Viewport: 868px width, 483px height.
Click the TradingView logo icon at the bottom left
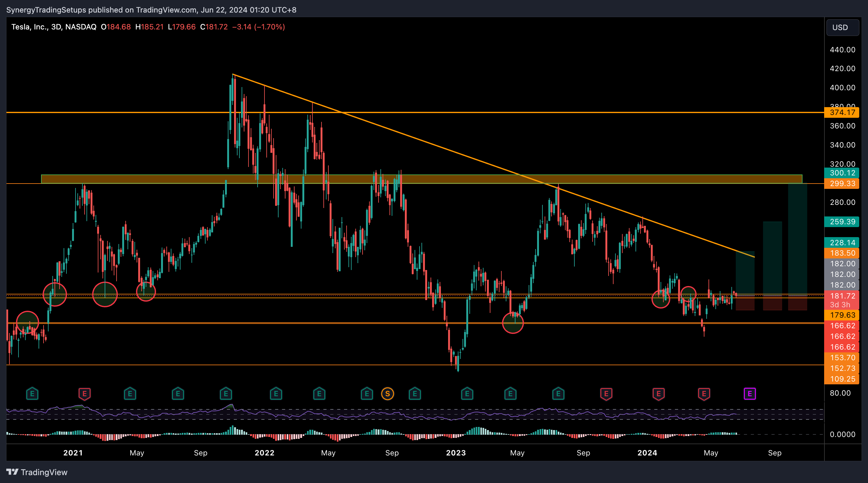pyautogui.click(x=12, y=472)
